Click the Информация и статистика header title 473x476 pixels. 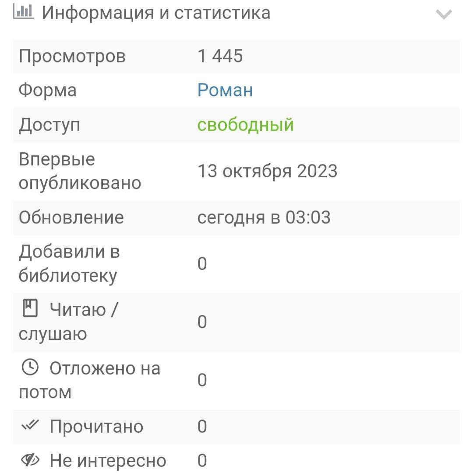[x=156, y=13]
